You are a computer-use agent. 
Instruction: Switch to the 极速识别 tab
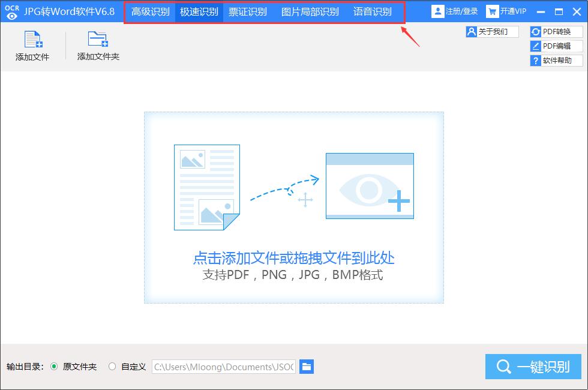199,12
